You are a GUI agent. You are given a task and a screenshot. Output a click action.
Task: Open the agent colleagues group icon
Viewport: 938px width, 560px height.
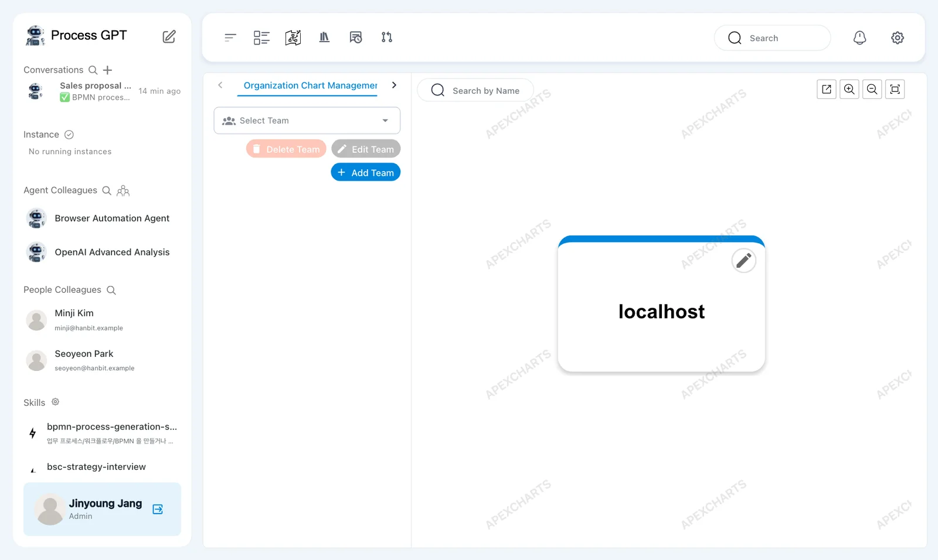click(123, 190)
